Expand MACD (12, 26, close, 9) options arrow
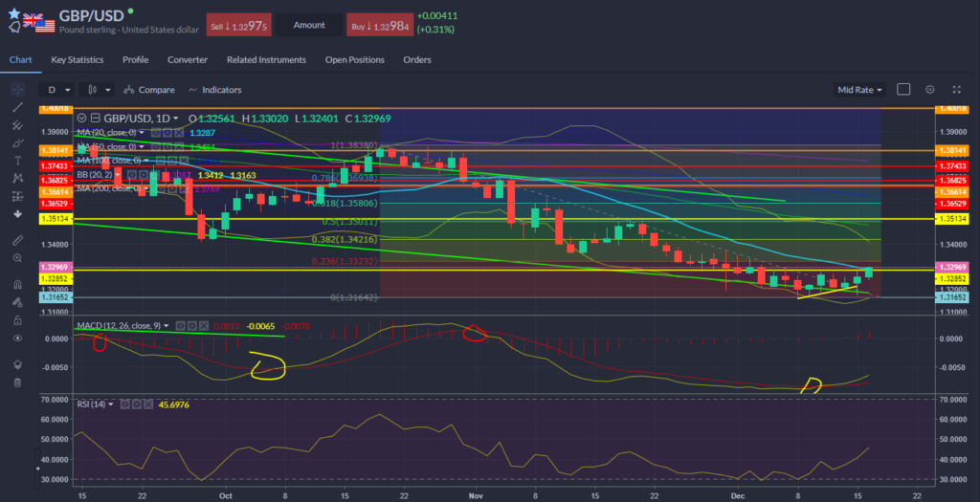Screen dimensions: 980x502 [x=167, y=326]
